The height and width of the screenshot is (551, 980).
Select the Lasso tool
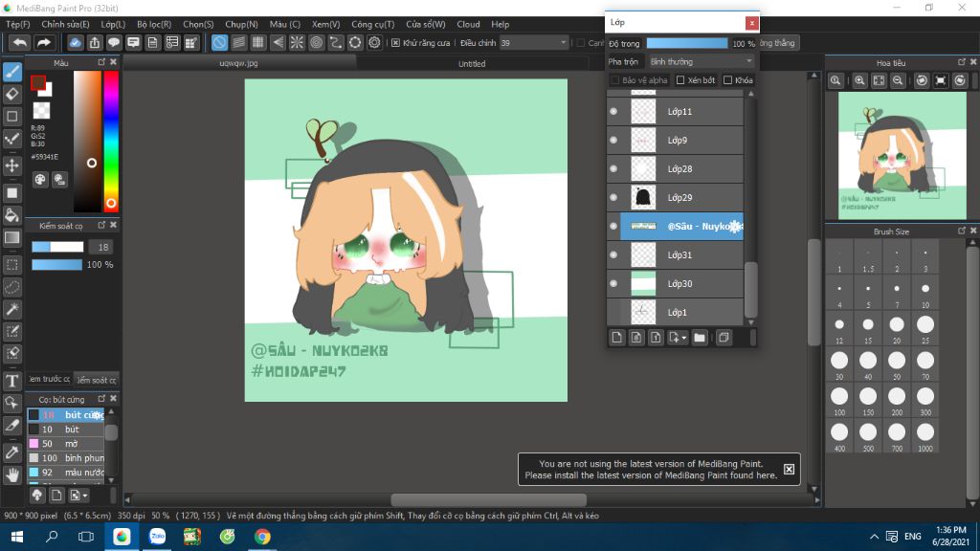click(x=12, y=287)
